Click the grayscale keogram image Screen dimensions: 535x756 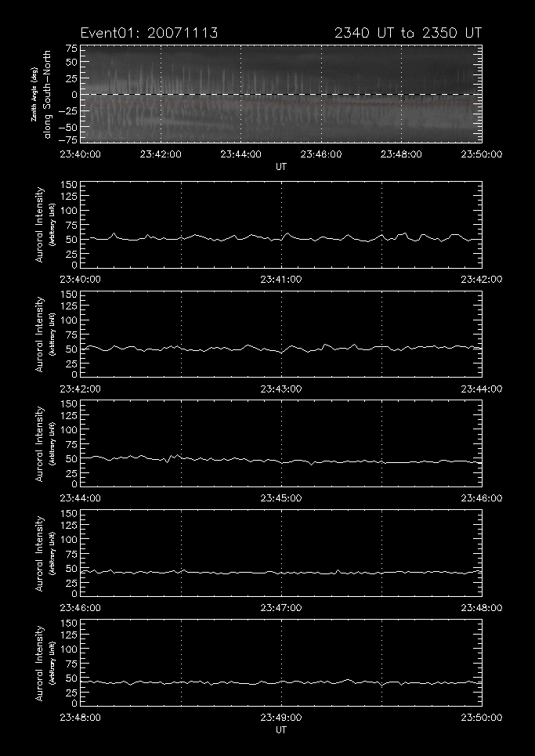[x=281, y=94]
